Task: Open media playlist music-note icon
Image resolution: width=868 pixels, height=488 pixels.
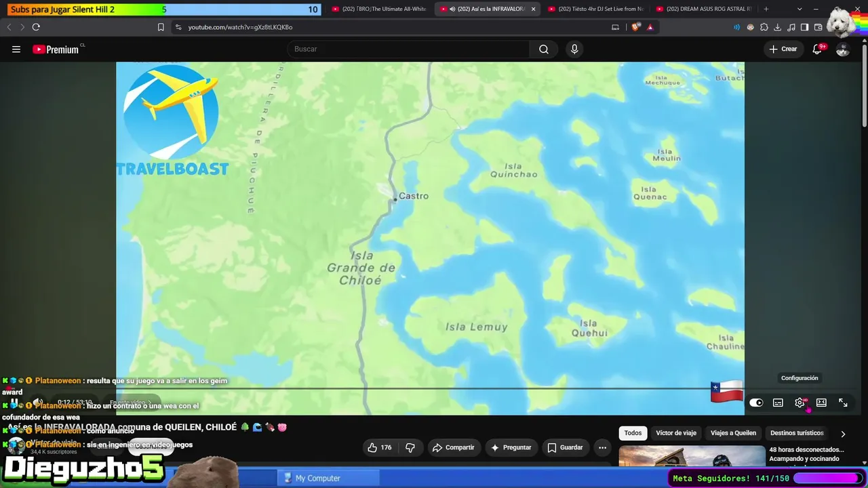Action: pyautogui.click(x=791, y=27)
